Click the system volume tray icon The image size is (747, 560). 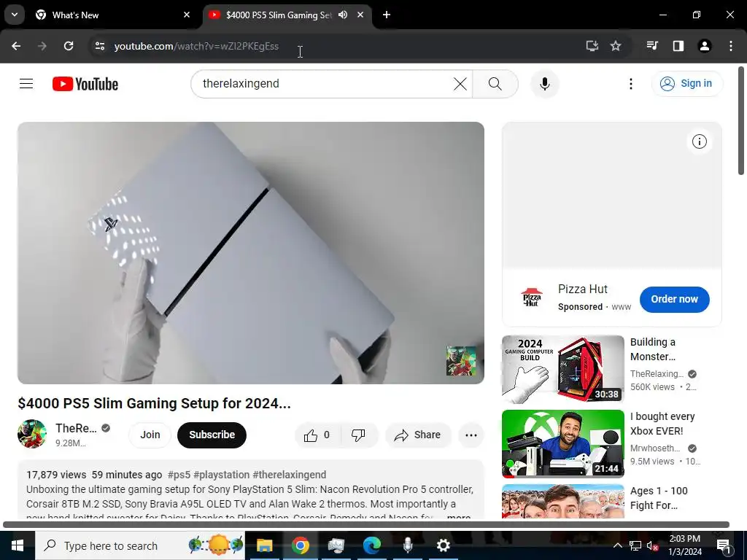tap(652, 546)
